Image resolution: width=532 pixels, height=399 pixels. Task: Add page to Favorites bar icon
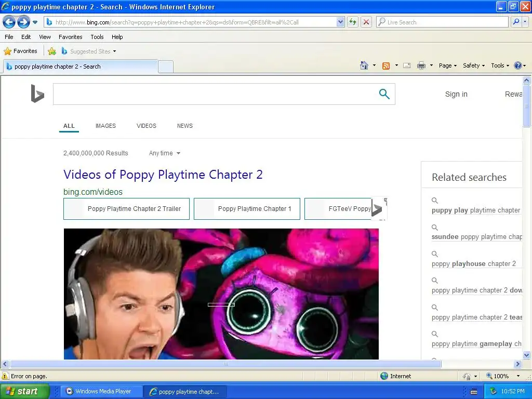pyautogui.click(x=52, y=51)
